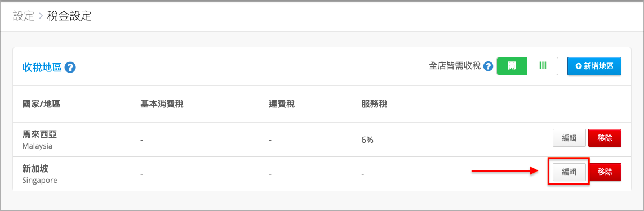Click the 收稅地區 section title
The height and width of the screenshot is (211, 644).
pos(42,68)
